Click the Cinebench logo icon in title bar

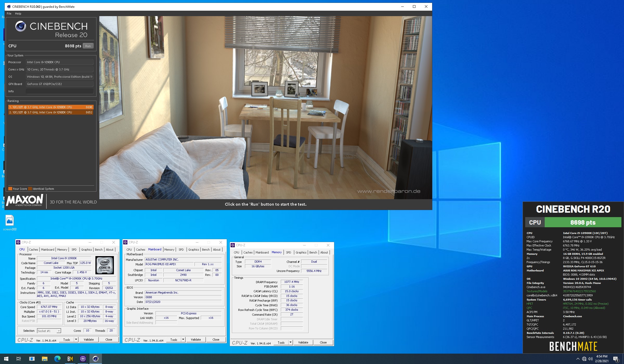point(9,7)
